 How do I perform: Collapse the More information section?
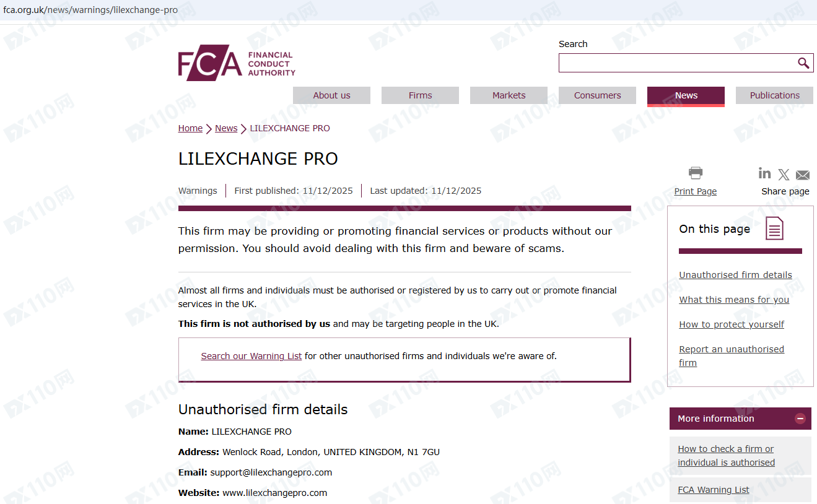click(800, 419)
